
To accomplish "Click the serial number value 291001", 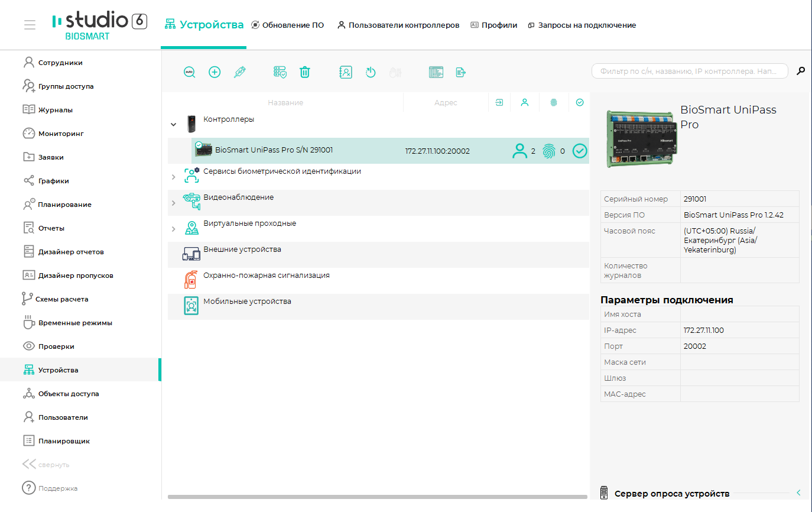I will [x=694, y=199].
